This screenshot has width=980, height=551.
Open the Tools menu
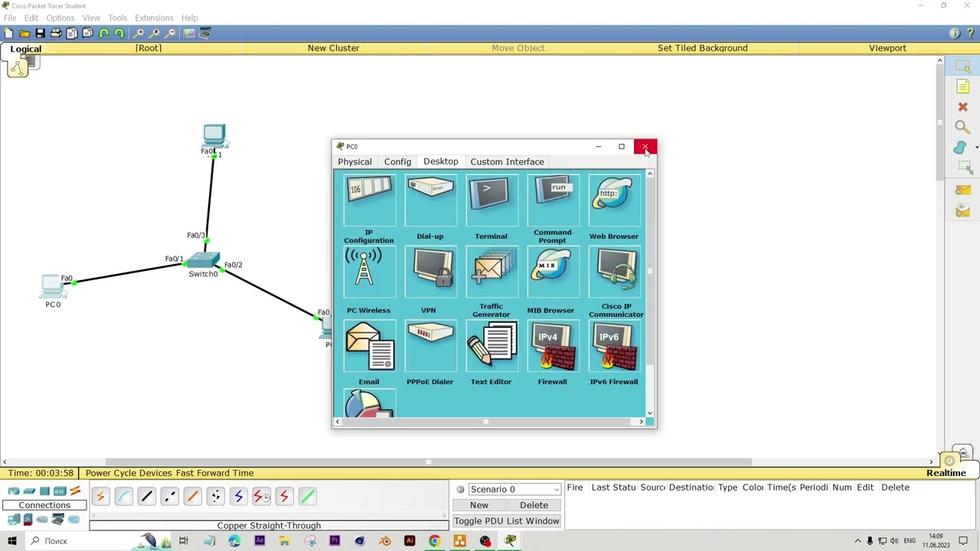point(117,18)
